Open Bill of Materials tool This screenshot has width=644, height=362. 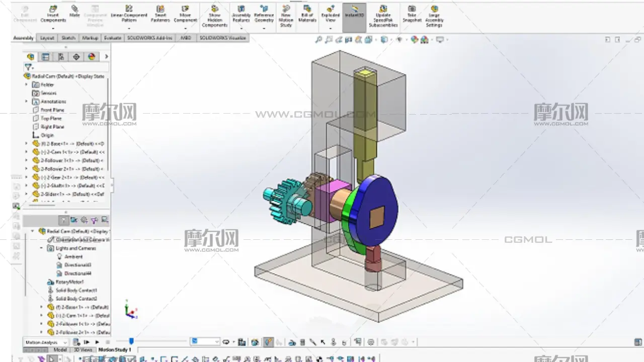[307, 14]
